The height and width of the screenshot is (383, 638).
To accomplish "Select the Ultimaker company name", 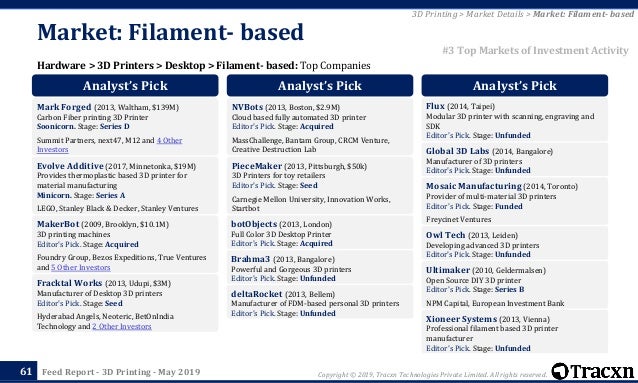I will (x=448, y=270).
